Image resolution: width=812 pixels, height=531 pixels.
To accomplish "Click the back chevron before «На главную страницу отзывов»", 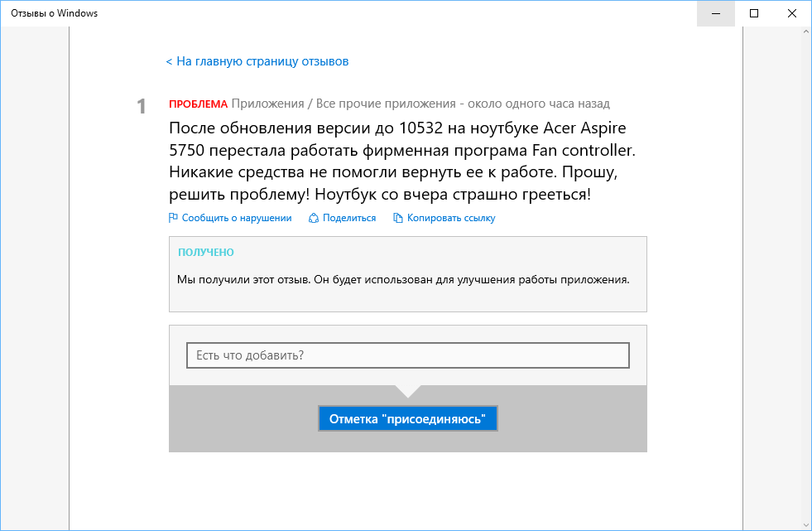I will tap(169, 61).
